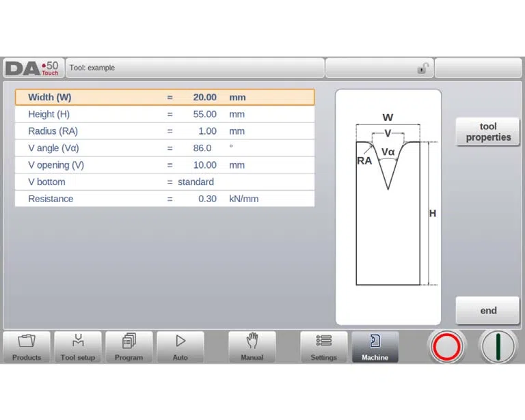Change the V bottom standard setting
Image resolution: width=525 pixels, height=420 pixels.
tap(196, 182)
